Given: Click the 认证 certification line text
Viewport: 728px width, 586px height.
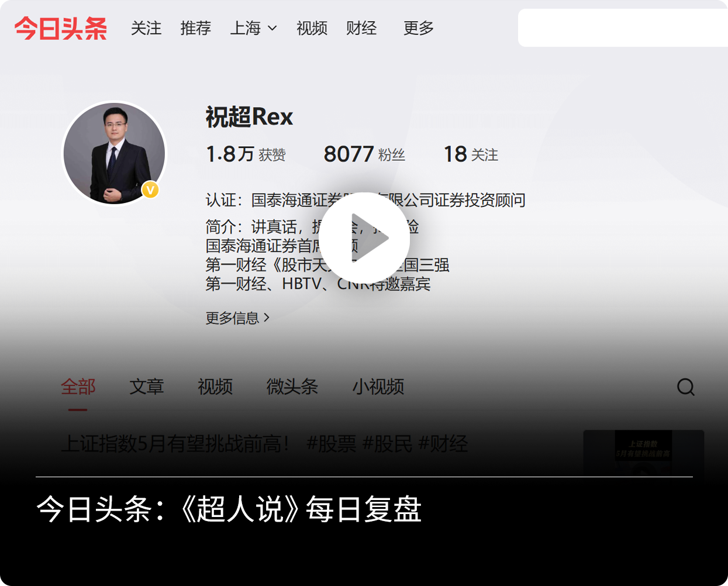Looking at the screenshot, I should click(x=365, y=200).
